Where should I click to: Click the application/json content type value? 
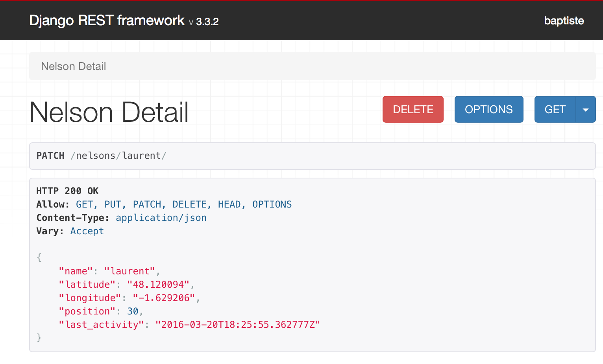tap(161, 218)
